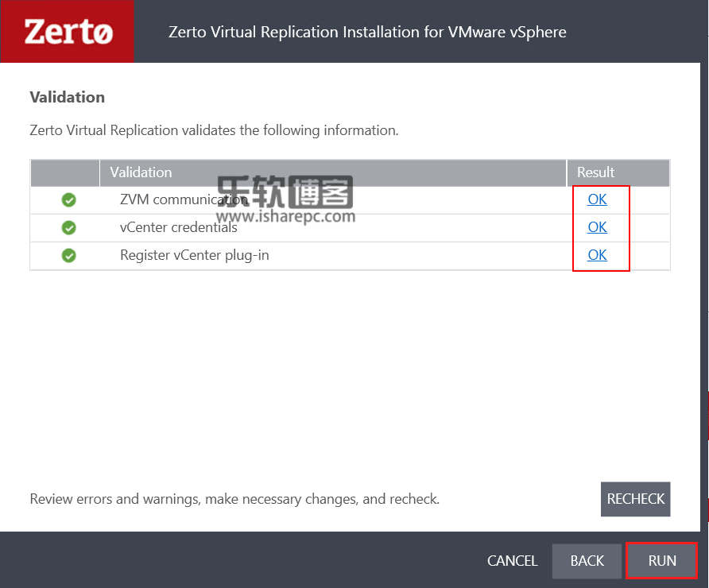709x588 pixels.
Task: Click the green check icon for vCenter credentials
Action: click(x=68, y=227)
